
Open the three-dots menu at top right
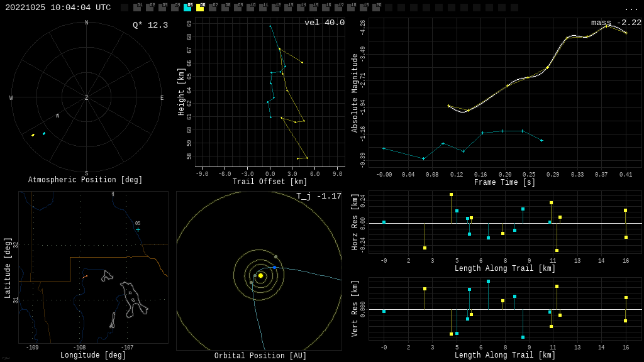pos(631,8)
